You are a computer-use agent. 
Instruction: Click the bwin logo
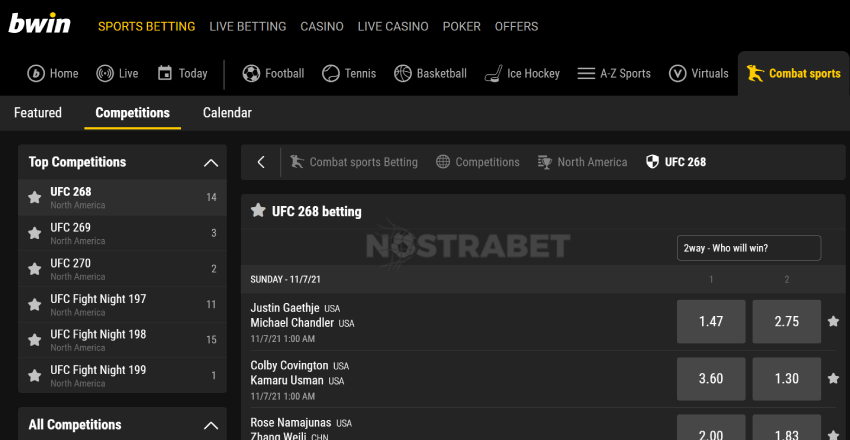click(40, 24)
